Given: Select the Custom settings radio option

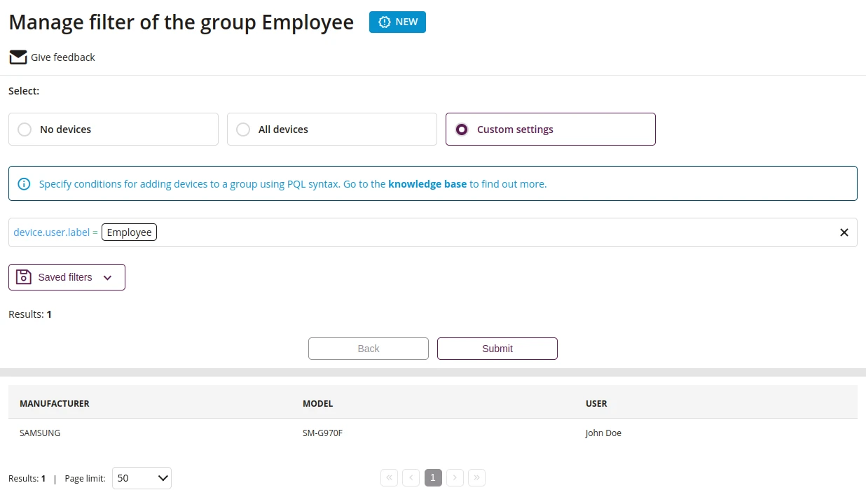Looking at the screenshot, I should [x=551, y=129].
